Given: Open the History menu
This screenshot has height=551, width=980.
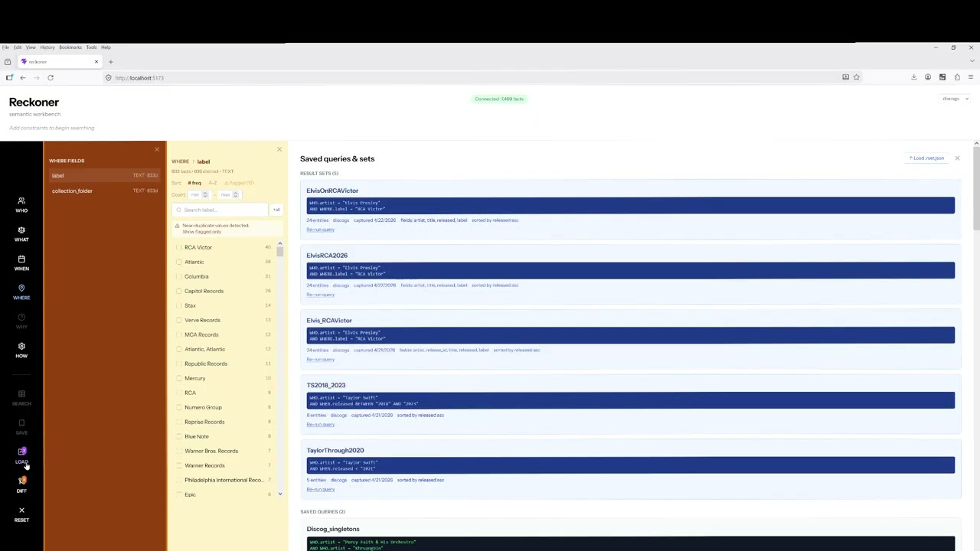Looking at the screenshot, I should pyautogui.click(x=47, y=47).
